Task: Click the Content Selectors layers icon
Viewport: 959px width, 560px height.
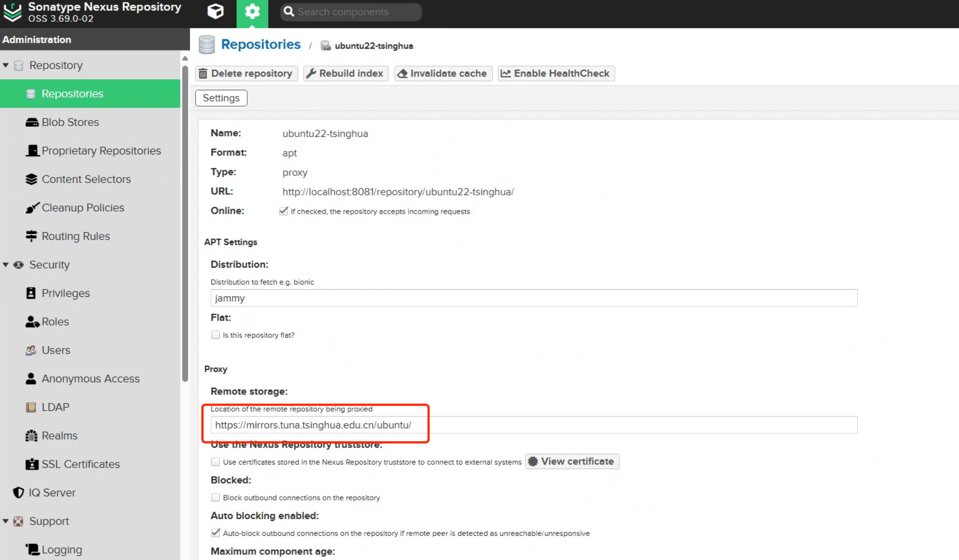Action: point(32,179)
